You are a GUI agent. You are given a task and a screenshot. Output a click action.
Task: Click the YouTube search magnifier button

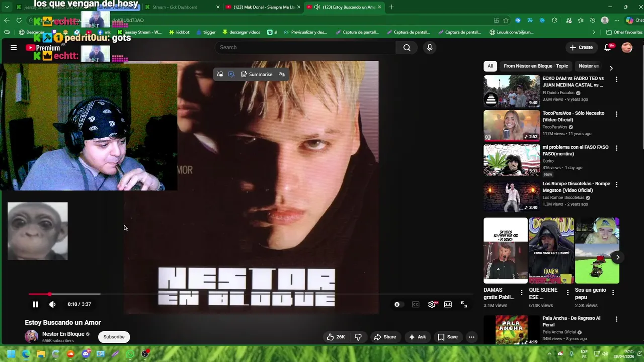coord(407,47)
